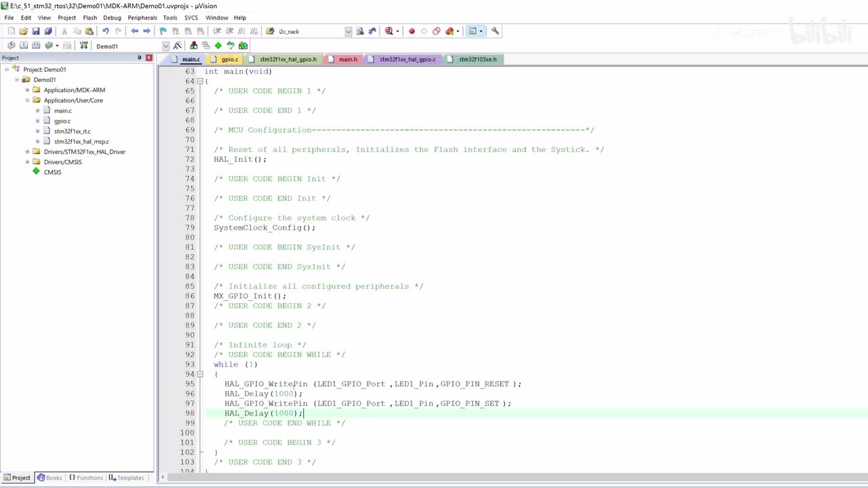Viewport: 868px width, 488px height.
Task: Open the i2c_nack find dropdown
Action: pyautogui.click(x=349, y=31)
